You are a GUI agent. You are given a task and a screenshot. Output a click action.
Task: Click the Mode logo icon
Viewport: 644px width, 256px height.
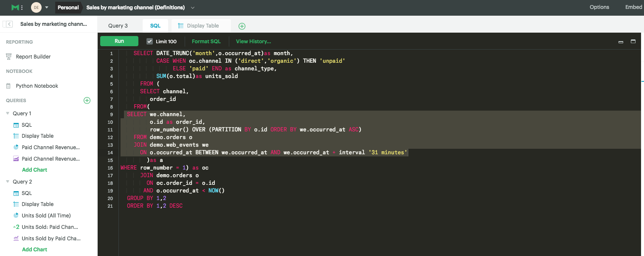[16, 7]
